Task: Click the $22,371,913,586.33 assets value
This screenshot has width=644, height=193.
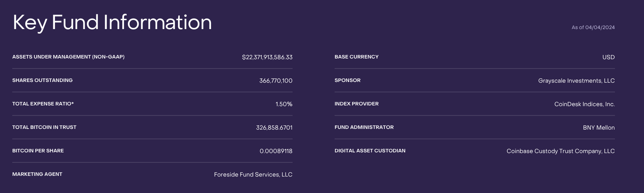Action: click(x=267, y=57)
